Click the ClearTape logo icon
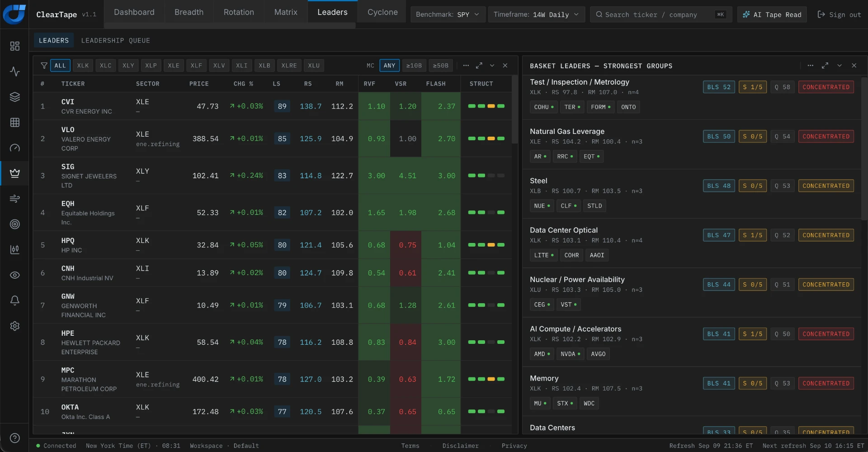The height and width of the screenshot is (452, 868). pyautogui.click(x=14, y=14)
